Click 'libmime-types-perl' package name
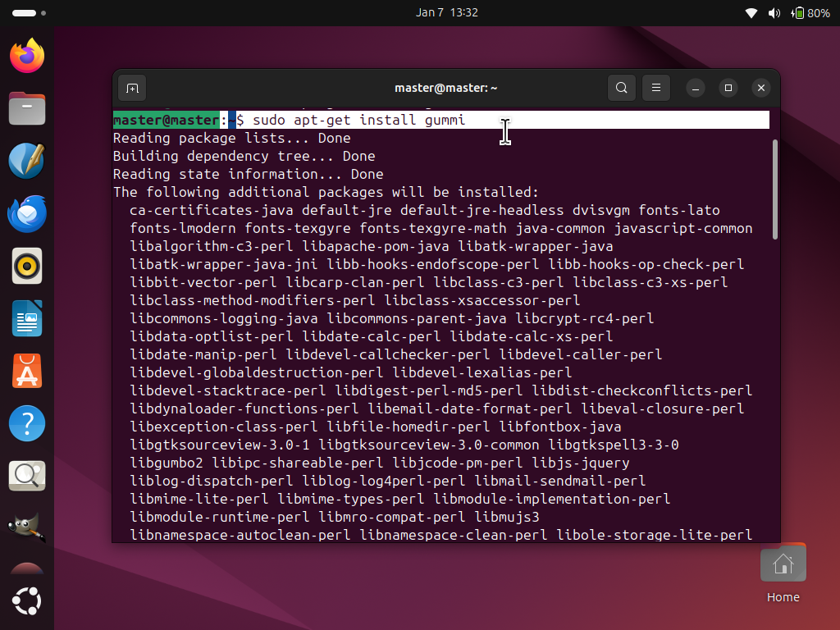840x630 pixels. [x=351, y=499]
